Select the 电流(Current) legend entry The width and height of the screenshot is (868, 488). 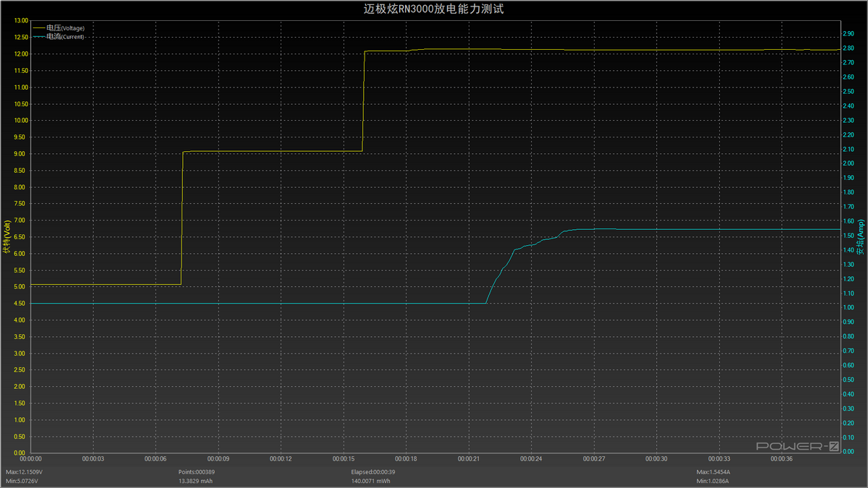pos(59,37)
